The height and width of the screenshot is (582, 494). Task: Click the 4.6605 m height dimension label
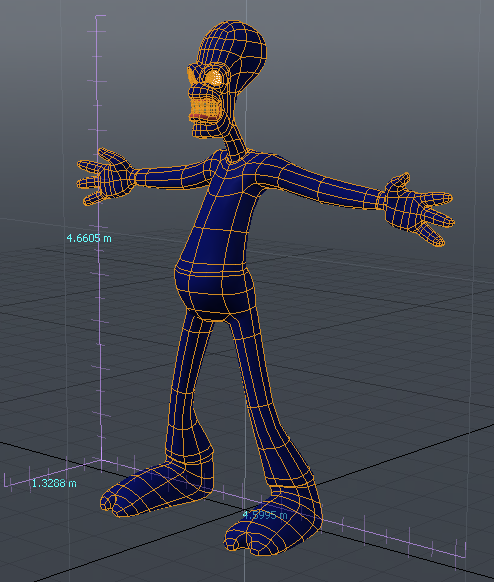click(x=89, y=238)
